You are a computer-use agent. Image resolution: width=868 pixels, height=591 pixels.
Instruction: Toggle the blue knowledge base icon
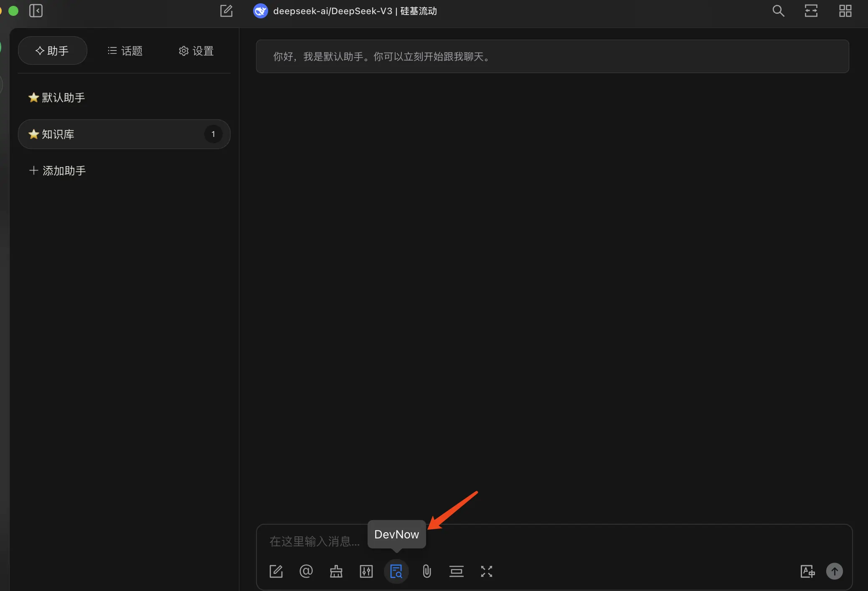396,571
